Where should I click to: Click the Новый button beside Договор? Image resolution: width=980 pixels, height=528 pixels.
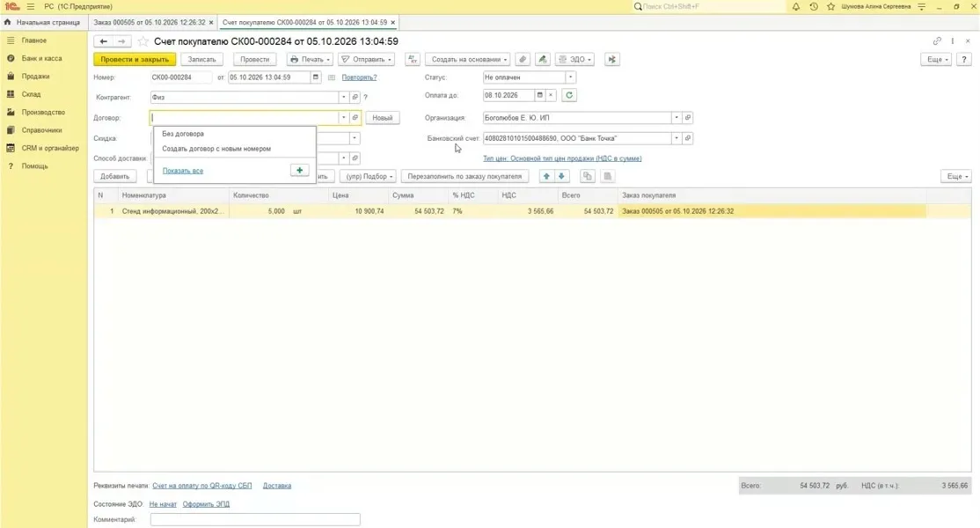[383, 117]
